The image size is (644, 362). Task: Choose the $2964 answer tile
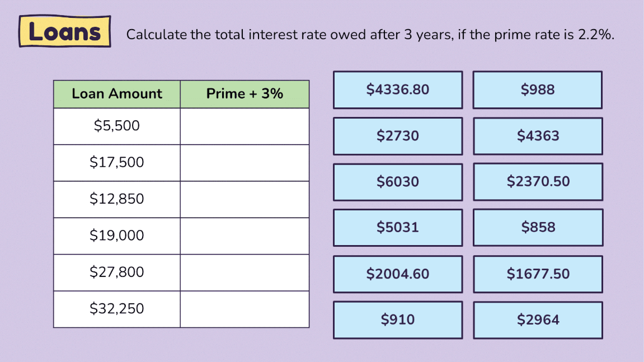click(x=538, y=320)
